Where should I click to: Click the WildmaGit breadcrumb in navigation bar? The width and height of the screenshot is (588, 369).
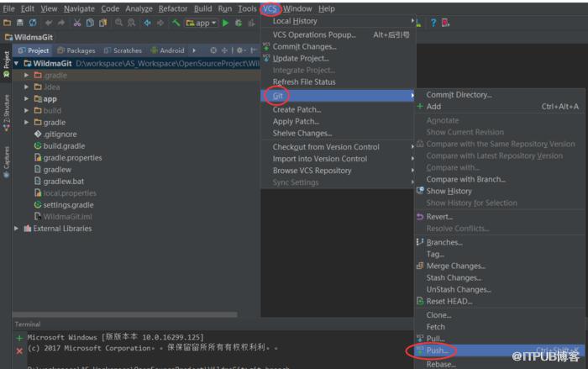click(29, 37)
